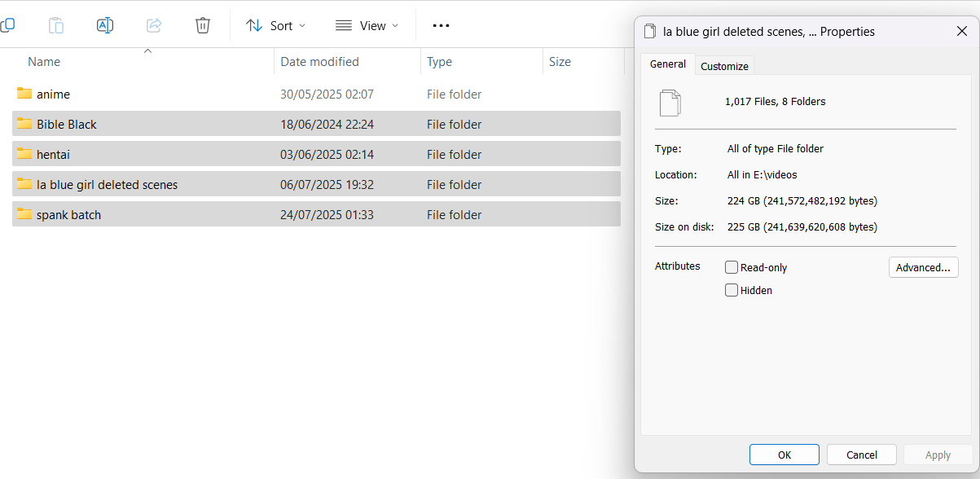Click the Share icon in the toolbar
The height and width of the screenshot is (479, 980).
pos(154,25)
